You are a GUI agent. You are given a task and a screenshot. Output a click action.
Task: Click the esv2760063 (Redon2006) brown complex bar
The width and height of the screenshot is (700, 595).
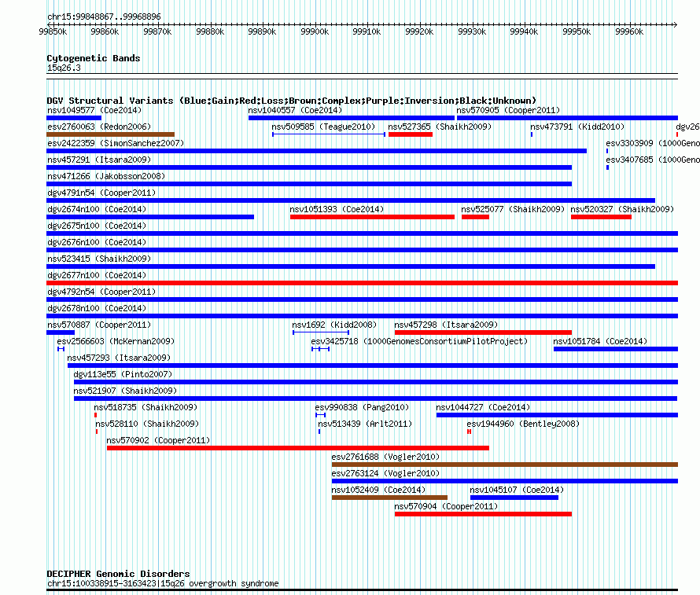coord(110,134)
